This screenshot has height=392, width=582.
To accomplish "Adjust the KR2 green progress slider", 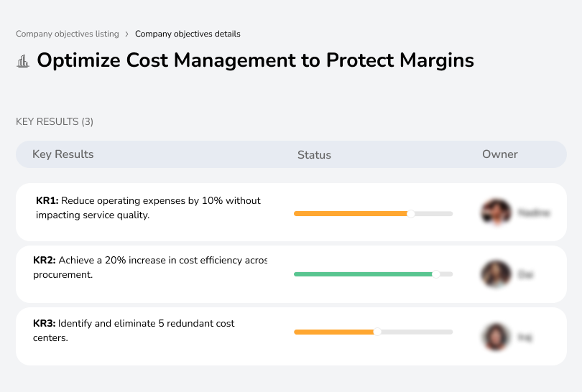I will click(x=435, y=274).
